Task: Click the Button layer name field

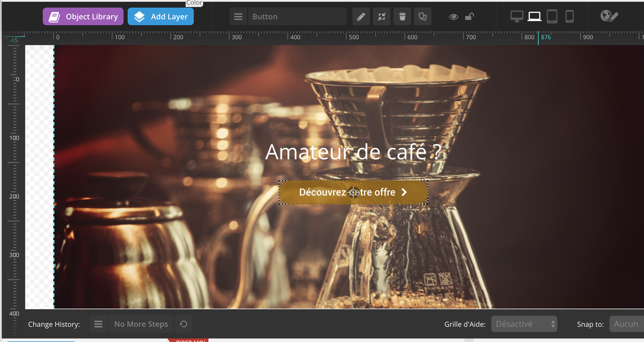Action: [297, 17]
